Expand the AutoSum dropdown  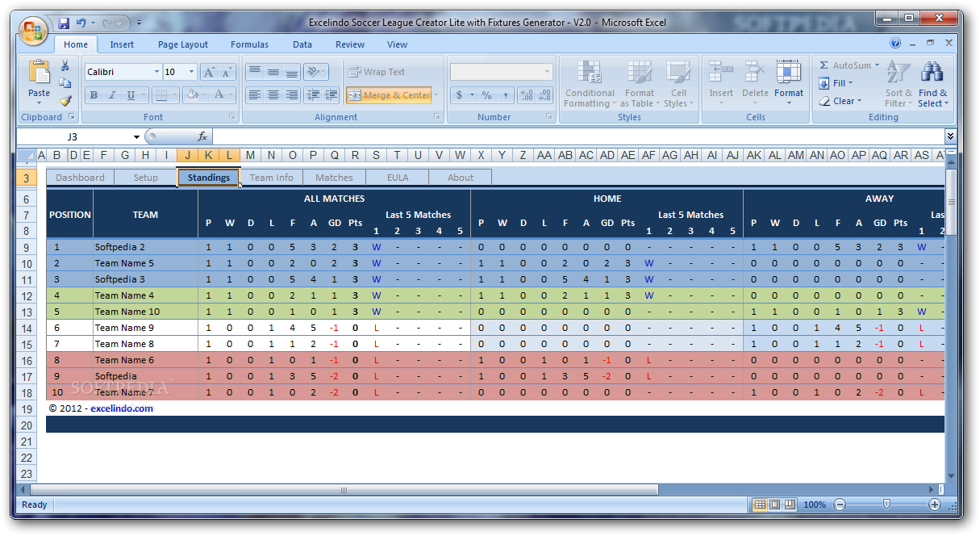pos(878,66)
